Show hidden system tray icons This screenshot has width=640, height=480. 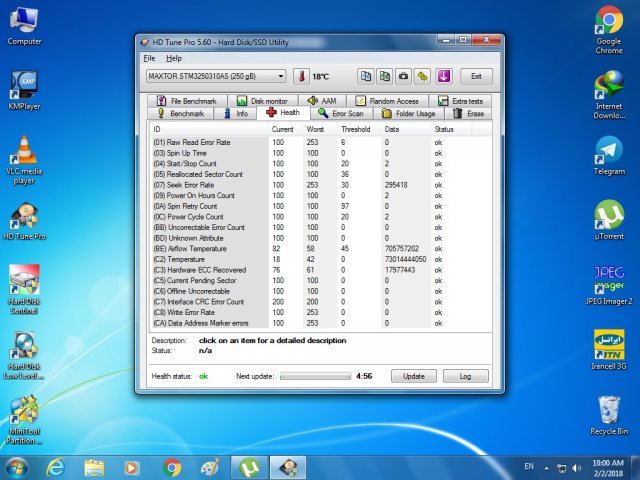[x=546, y=467]
